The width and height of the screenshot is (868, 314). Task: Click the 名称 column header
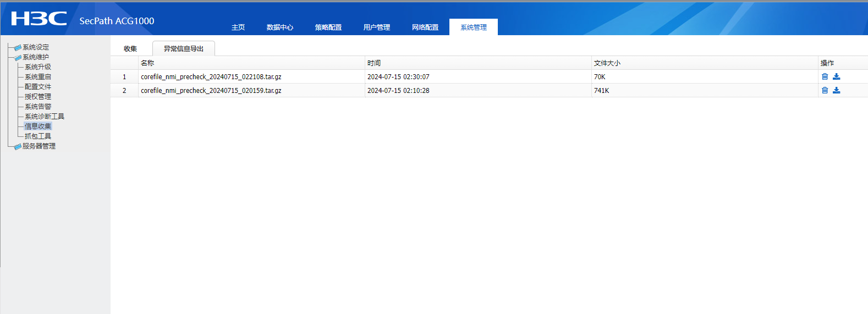tap(251, 63)
